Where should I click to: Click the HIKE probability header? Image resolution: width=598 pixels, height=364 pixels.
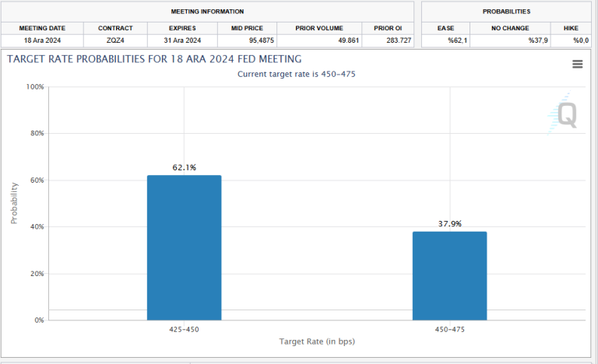(x=571, y=28)
